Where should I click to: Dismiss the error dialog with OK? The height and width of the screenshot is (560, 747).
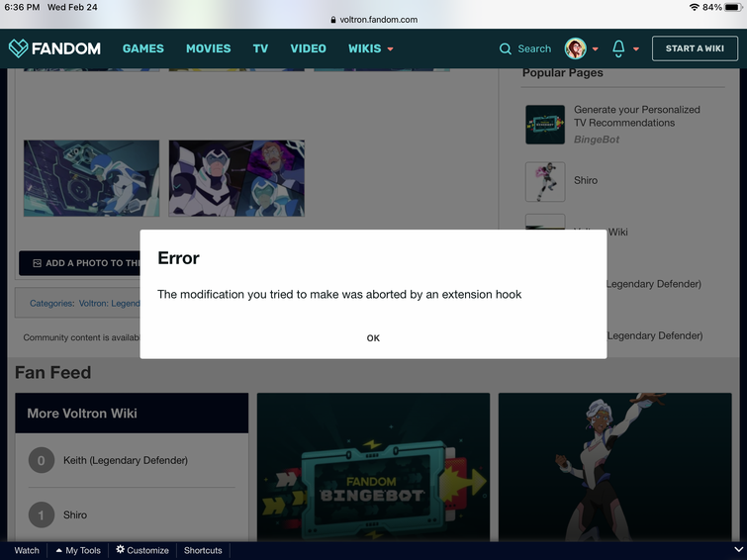tap(373, 338)
